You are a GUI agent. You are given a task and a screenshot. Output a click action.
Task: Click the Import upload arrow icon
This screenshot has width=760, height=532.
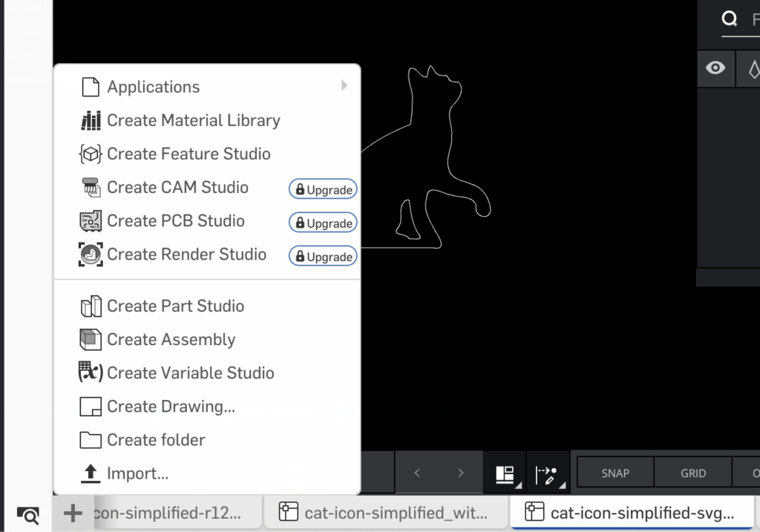tap(90, 473)
